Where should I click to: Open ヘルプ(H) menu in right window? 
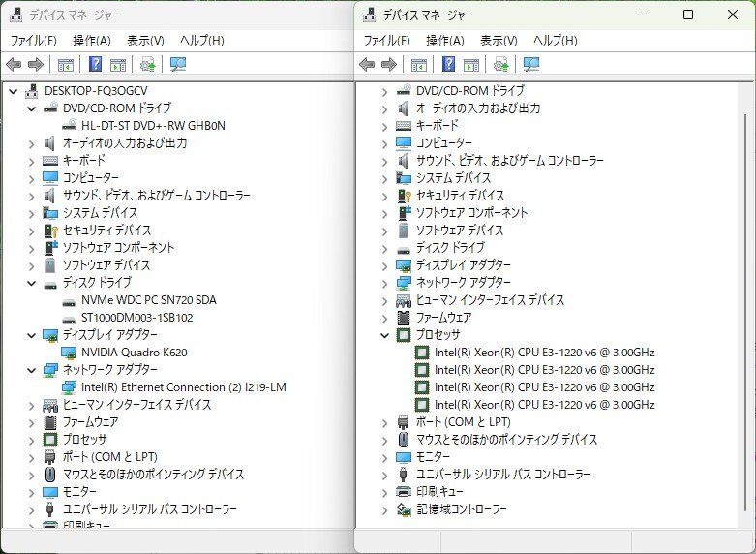tap(556, 41)
